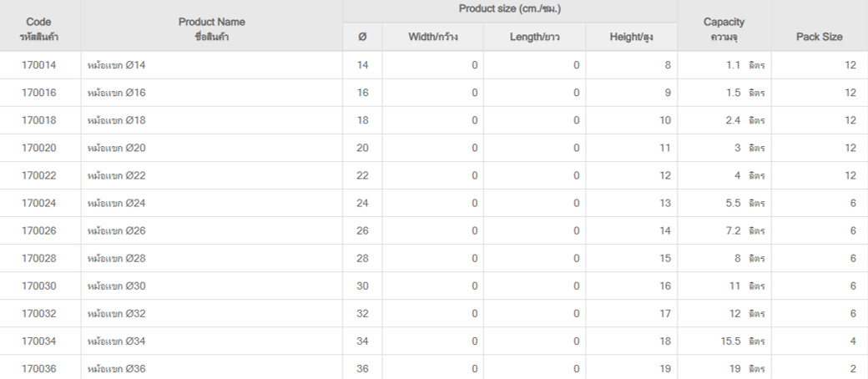Click the Length column header

pos(533,37)
